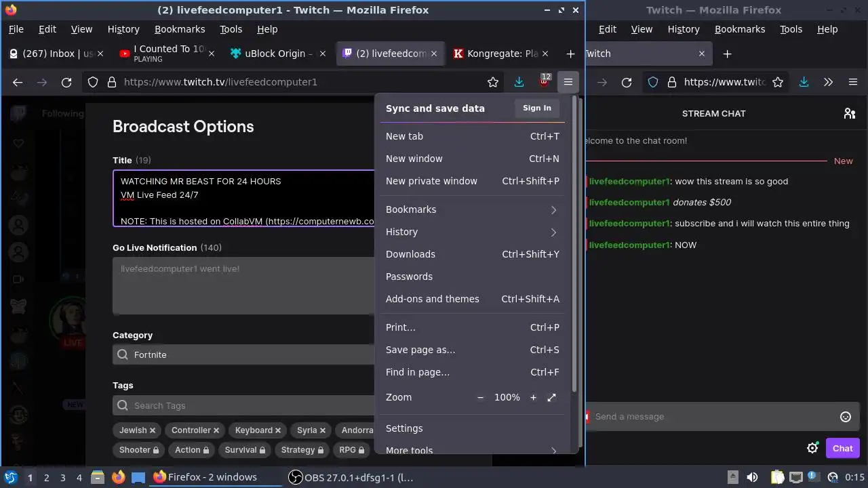
Task: Open Downloads from the application menu
Action: [473, 254]
